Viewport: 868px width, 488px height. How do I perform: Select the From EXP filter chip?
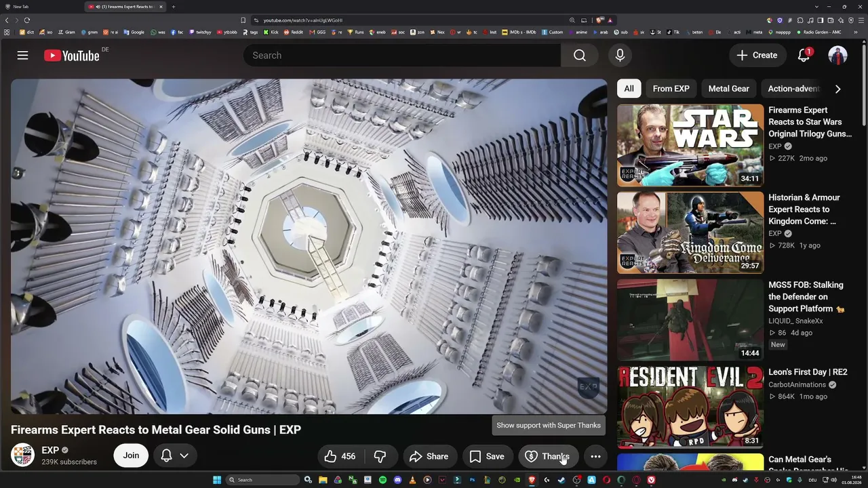[671, 89]
